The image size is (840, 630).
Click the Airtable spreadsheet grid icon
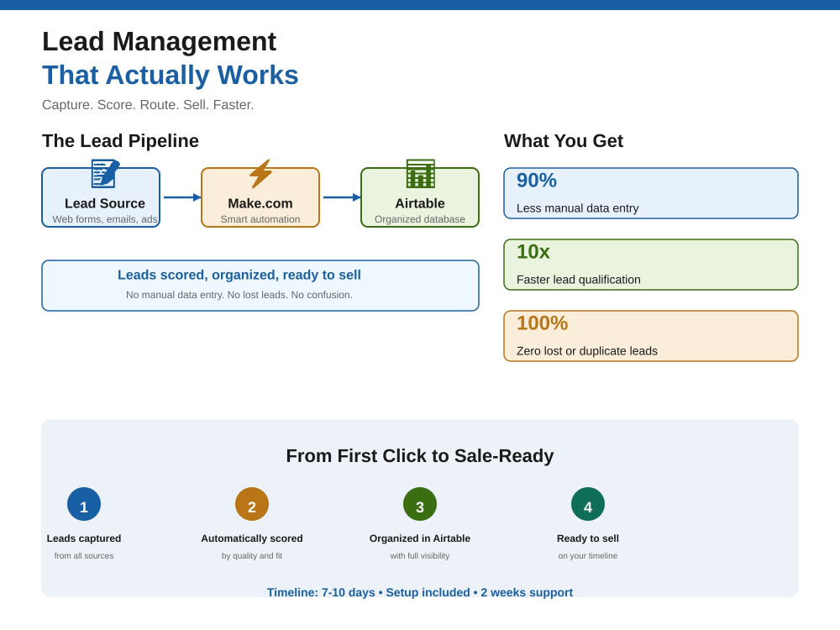tap(421, 174)
